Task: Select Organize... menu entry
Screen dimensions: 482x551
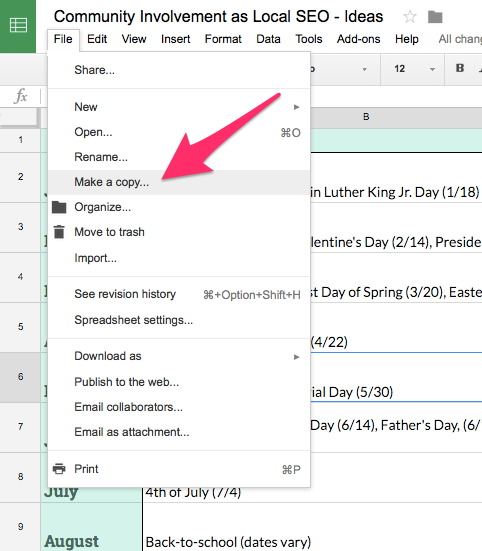Action: click(179, 207)
